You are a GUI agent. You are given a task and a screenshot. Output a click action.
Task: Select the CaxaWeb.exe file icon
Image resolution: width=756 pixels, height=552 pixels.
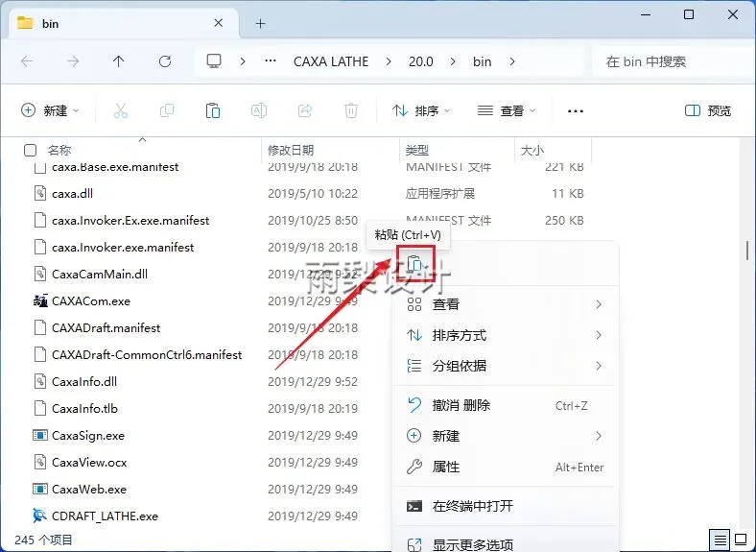pyautogui.click(x=40, y=489)
